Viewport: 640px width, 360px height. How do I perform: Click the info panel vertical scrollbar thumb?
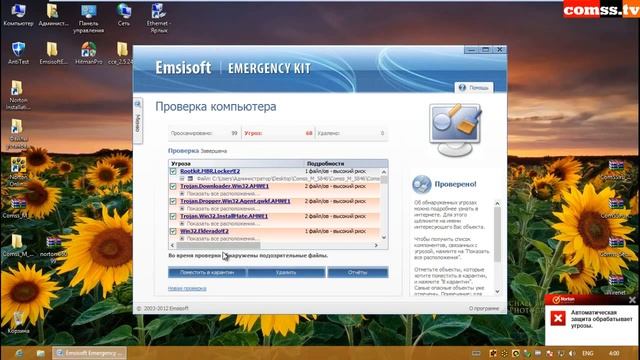pos(497,234)
